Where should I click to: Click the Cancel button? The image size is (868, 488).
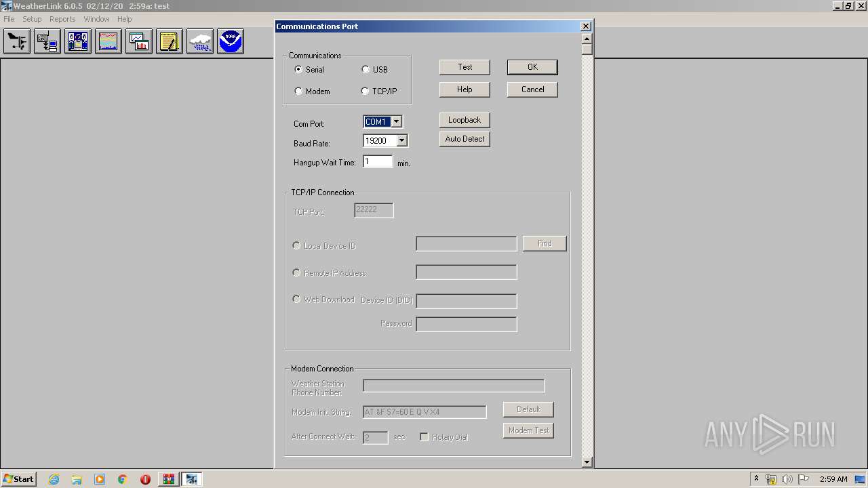pos(532,89)
